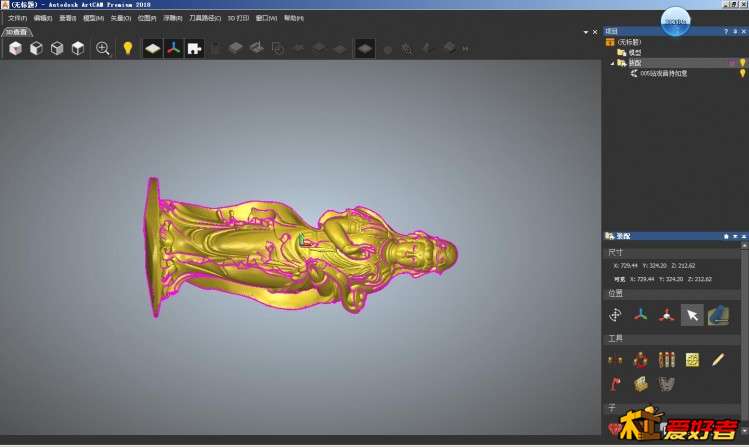Click the pencil tool icon
Viewport: 749px width, 447px height.
[718, 360]
